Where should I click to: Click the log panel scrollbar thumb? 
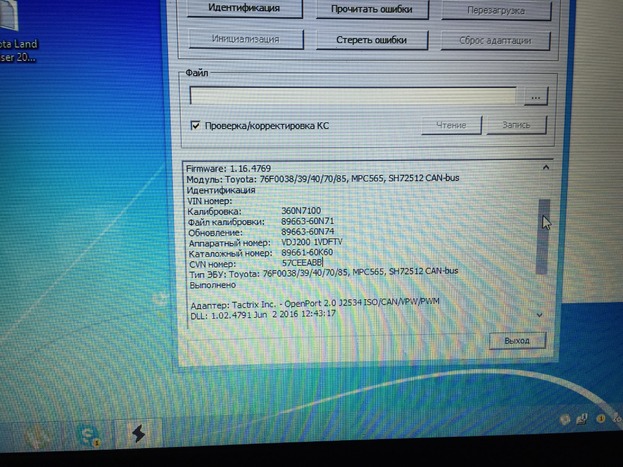[x=543, y=235]
